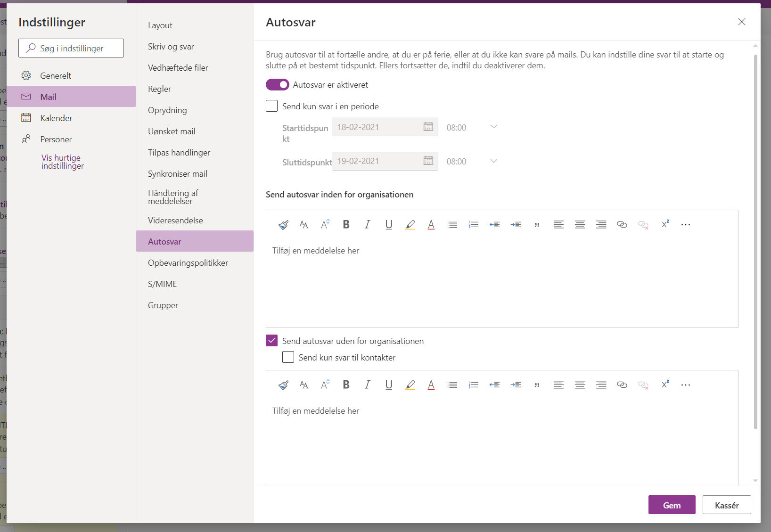Open Generelt settings category
The height and width of the screenshot is (532, 771).
tap(71, 75)
